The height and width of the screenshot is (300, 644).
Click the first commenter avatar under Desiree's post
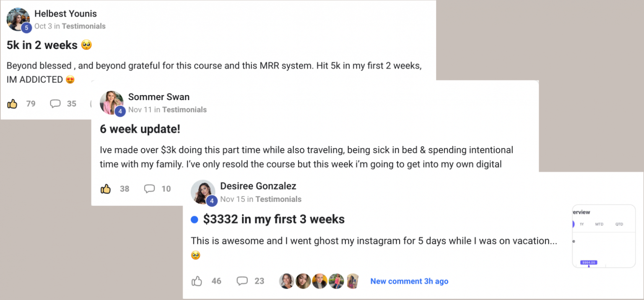[286, 281]
